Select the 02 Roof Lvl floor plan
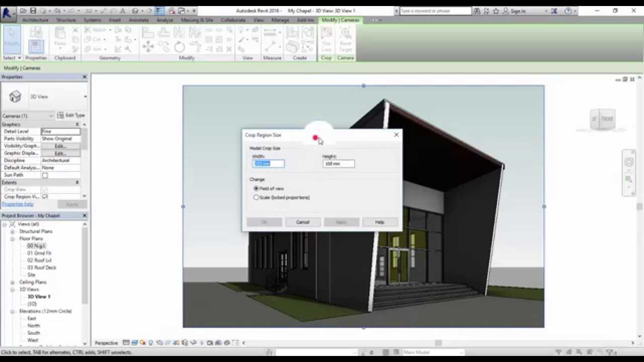The image size is (644, 362). pos(39,260)
